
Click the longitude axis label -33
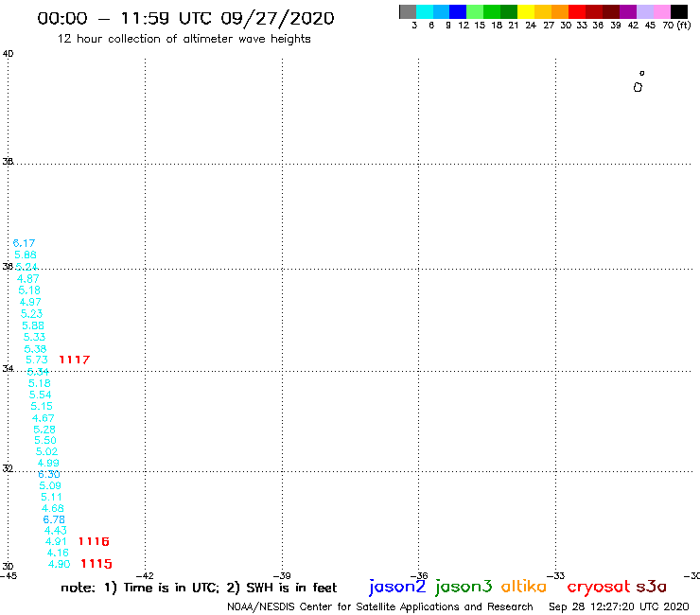(x=555, y=576)
